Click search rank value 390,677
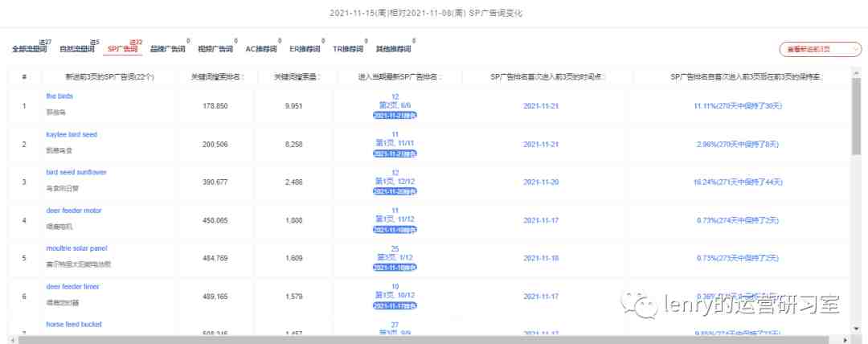 [216, 182]
